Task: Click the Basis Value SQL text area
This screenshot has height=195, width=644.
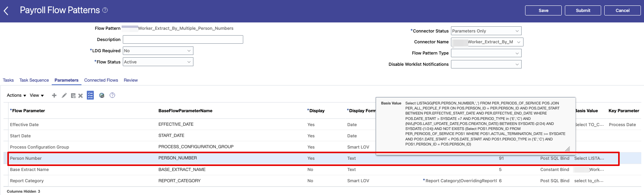Action: pos(486,124)
